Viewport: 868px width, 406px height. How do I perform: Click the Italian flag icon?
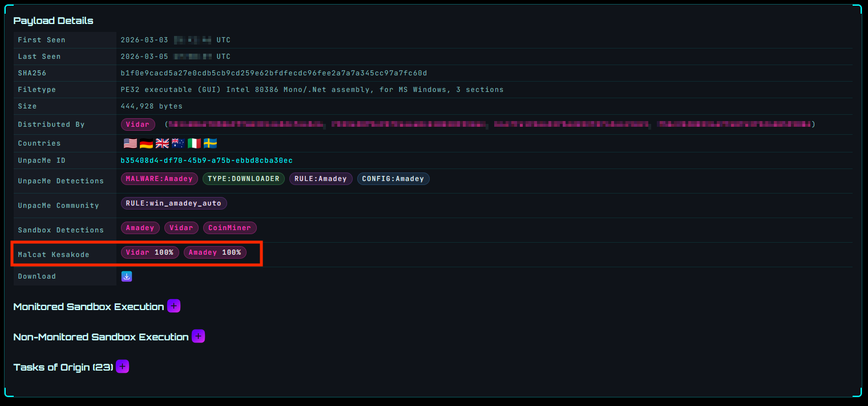pyautogui.click(x=194, y=143)
